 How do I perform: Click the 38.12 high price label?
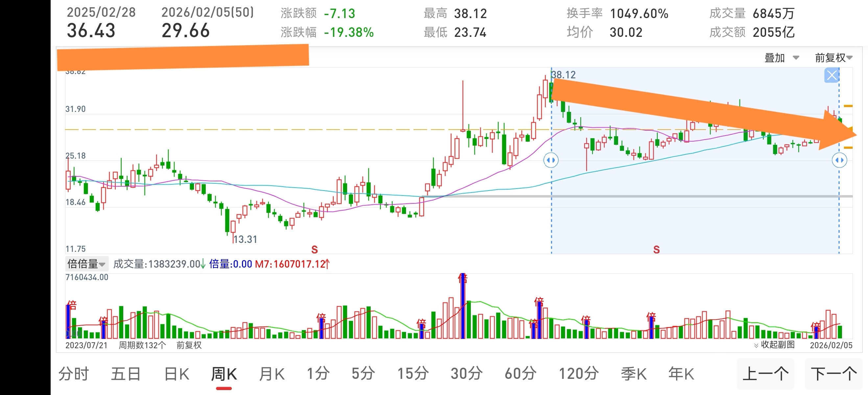tap(564, 74)
